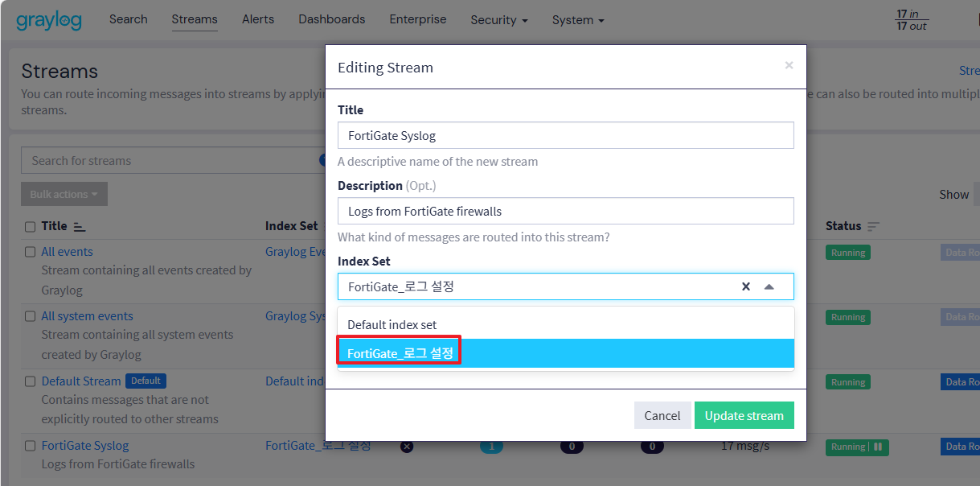The image size is (980, 486).
Task: Select the All system events stream checkbox
Action: (31, 316)
